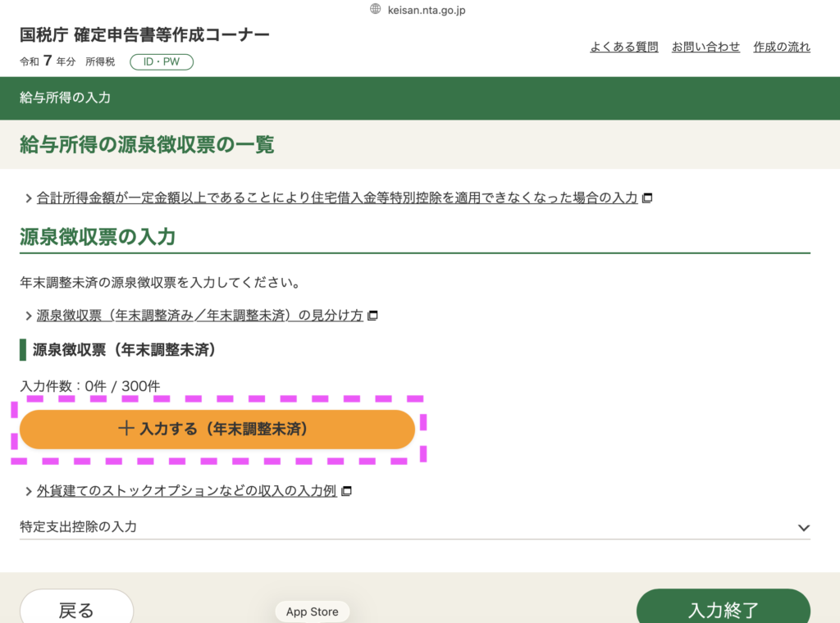Click the arrow before the 外貨建て link
This screenshot has width=840, height=623.
point(29,491)
